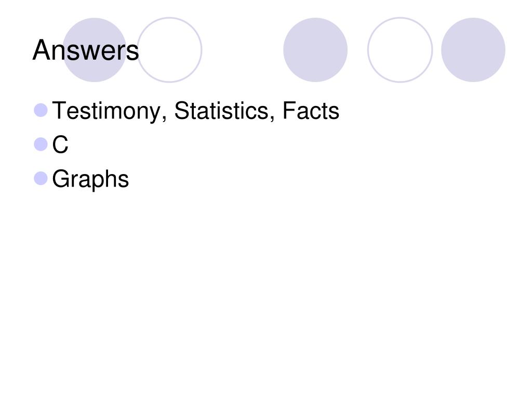532x399 pixels.
Task: Click the outlined circle between the two right filled circles
Action: coord(400,50)
